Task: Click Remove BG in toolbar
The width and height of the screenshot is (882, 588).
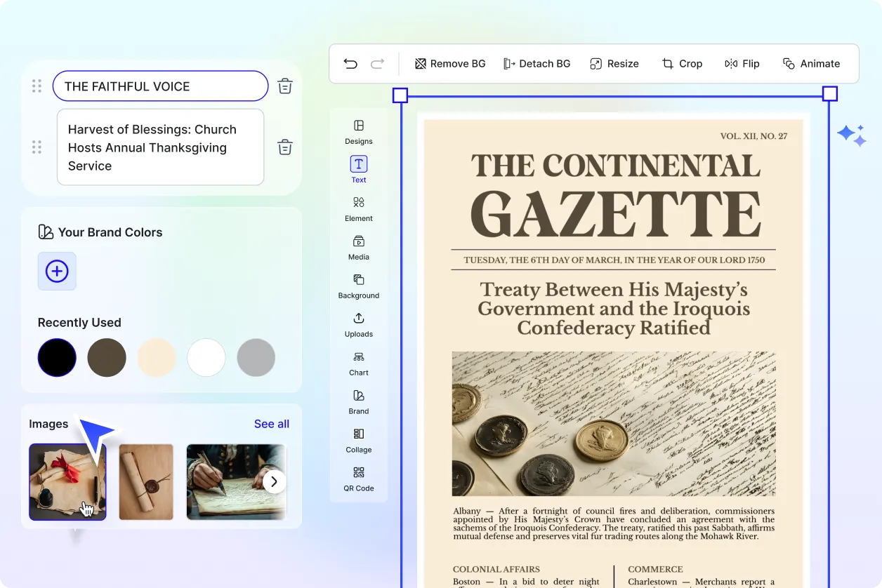Action: (450, 64)
